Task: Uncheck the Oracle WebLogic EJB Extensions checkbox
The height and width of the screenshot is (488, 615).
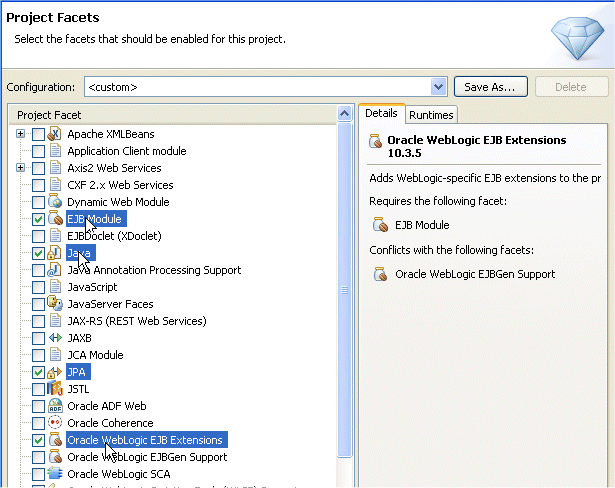Action: coord(38,440)
